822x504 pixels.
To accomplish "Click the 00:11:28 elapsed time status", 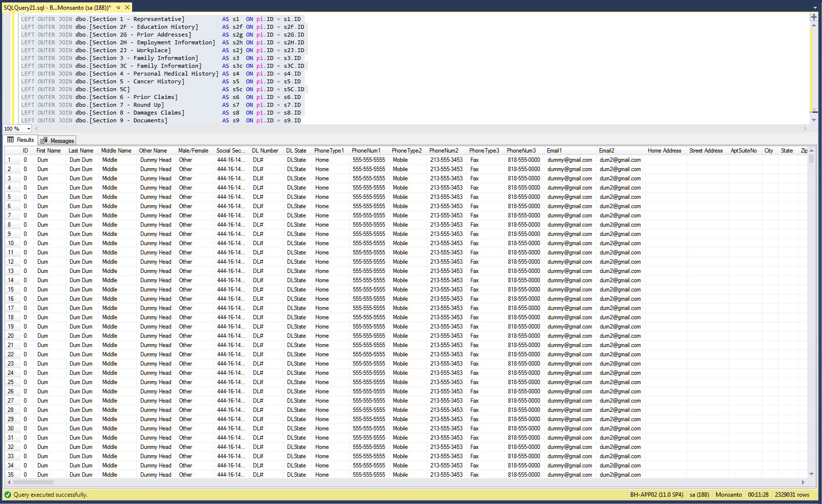I will [x=758, y=495].
